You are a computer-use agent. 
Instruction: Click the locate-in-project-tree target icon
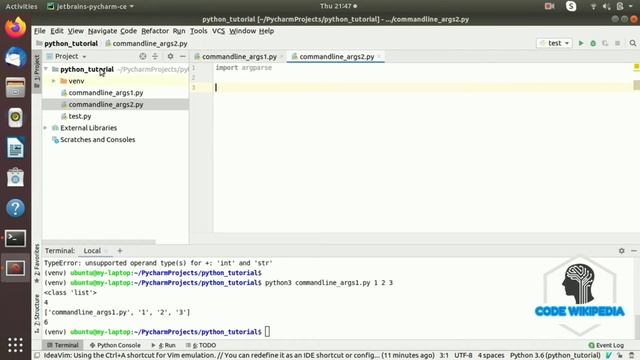click(x=142, y=56)
